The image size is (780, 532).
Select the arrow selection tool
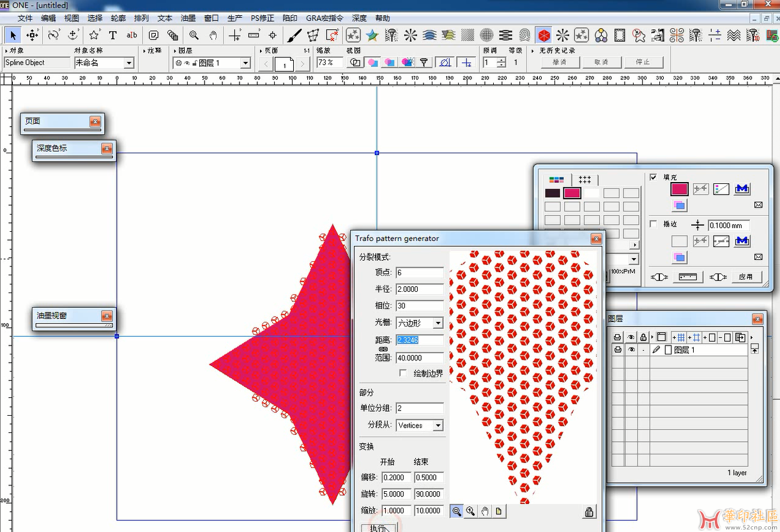pos(13,35)
